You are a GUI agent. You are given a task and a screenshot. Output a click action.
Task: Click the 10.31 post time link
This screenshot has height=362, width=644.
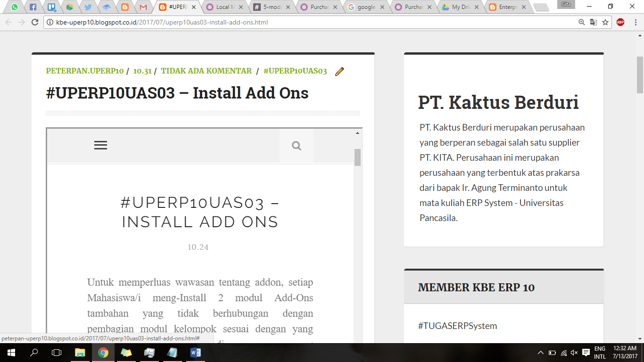[142, 71]
